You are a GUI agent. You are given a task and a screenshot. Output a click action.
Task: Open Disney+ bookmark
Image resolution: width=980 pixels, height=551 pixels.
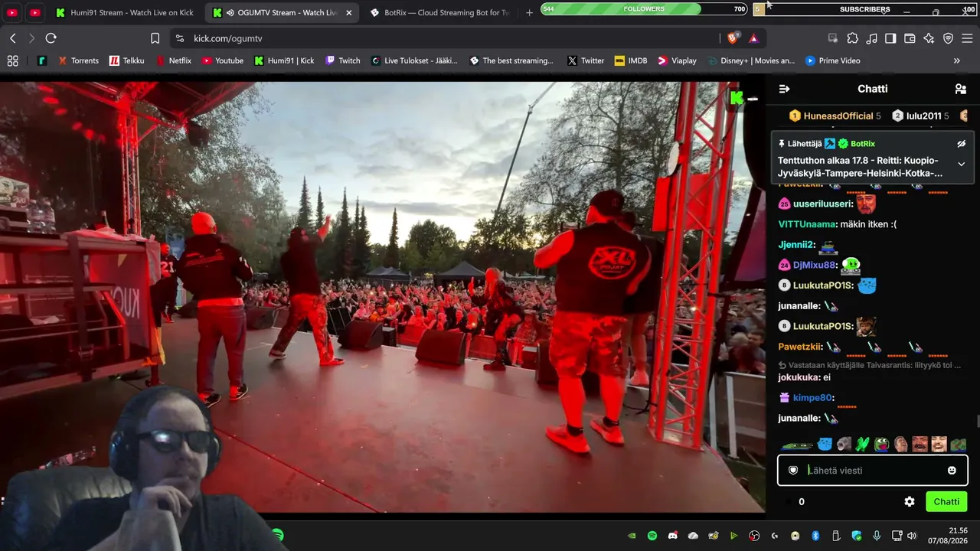[752, 60]
